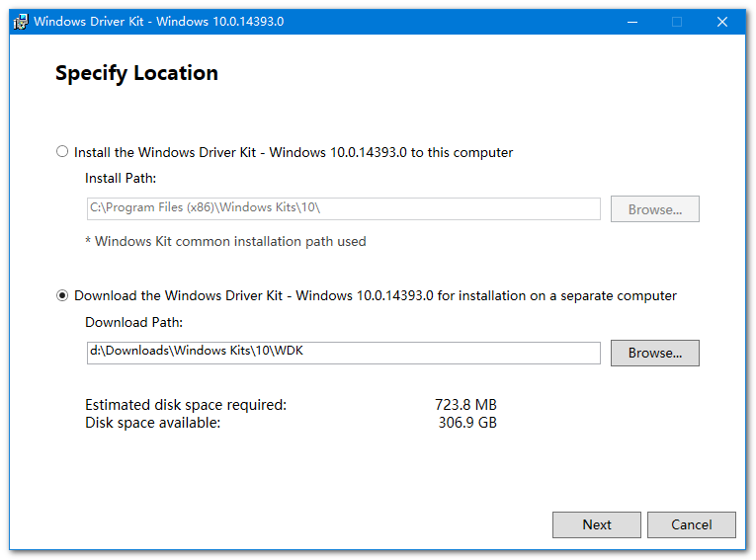This screenshot has width=756, height=560.
Task: Click the window title bar text
Action: click(159, 22)
